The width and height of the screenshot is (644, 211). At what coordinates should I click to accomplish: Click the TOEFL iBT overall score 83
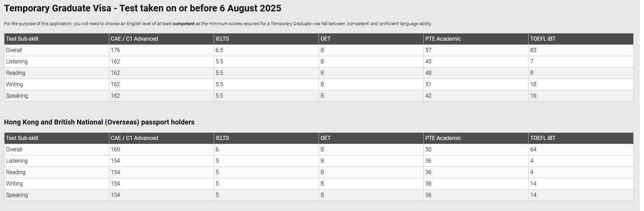tap(533, 50)
